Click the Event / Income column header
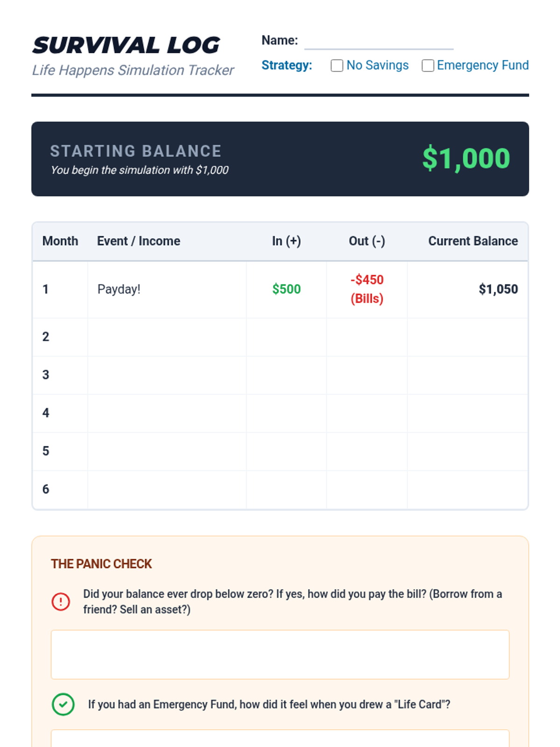The image size is (560, 747). 139,241
